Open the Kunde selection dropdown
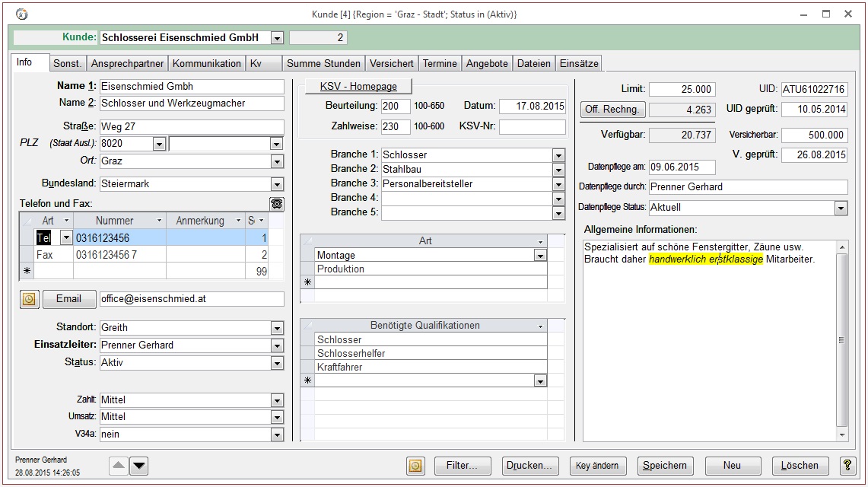The height and width of the screenshot is (487, 868). (x=277, y=38)
